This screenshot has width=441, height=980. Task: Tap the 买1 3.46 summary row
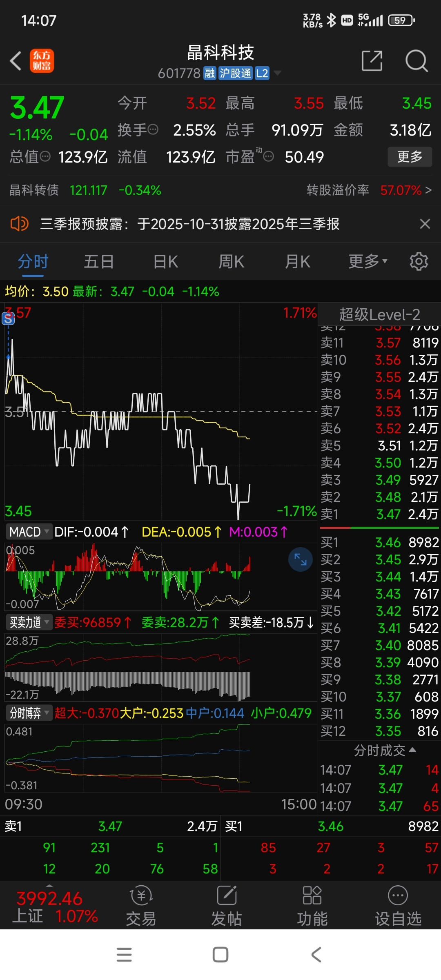click(331, 826)
